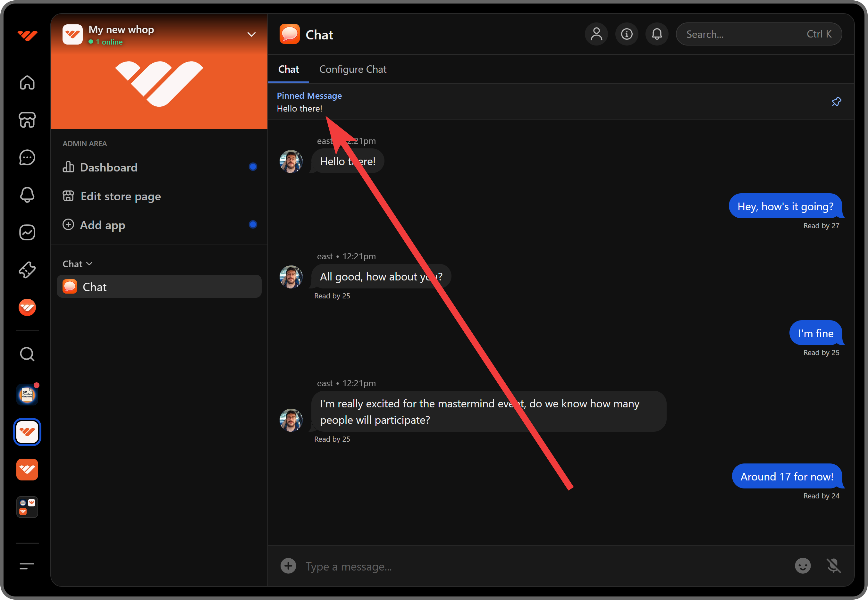868x600 pixels.
Task: Expand the bottom sidebar menu lines
Action: 27,566
